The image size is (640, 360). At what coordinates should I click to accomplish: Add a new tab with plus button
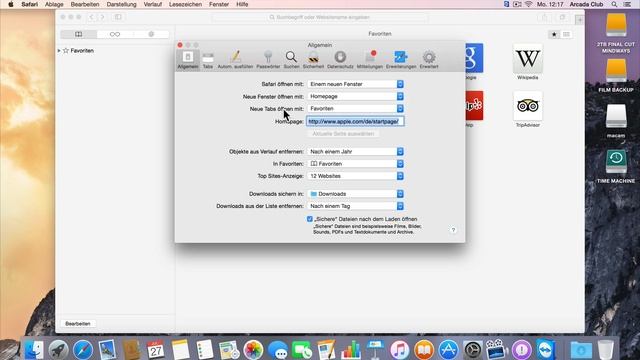[x=579, y=19]
